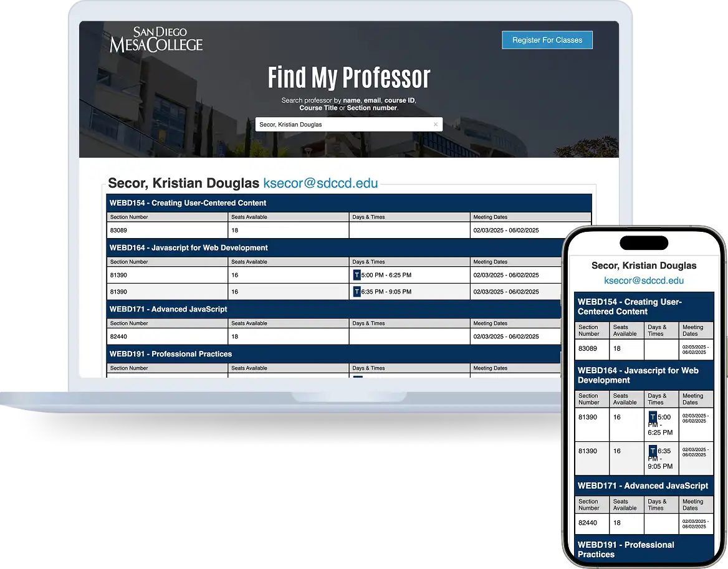Click section number 83089 on the laptop
728x569 pixels.
click(118, 230)
